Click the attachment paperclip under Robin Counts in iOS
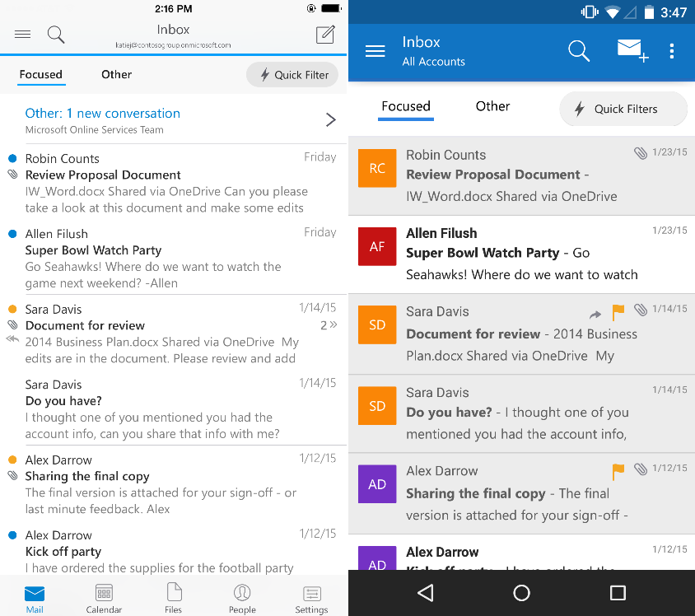The width and height of the screenshot is (695, 616). pos(12,175)
